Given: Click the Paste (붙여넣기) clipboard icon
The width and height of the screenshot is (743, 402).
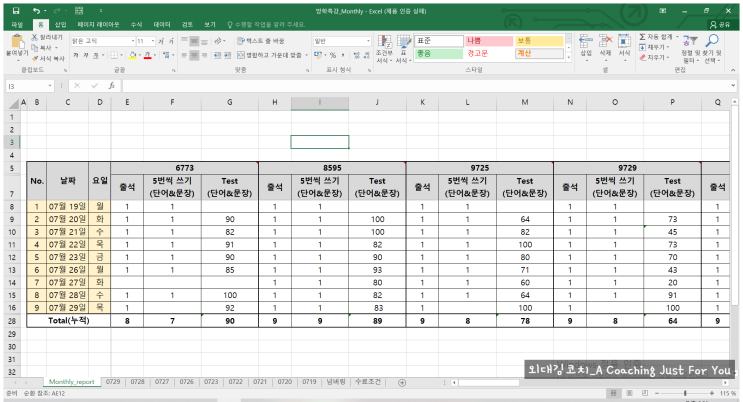Looking at the screenshot, I should click(x=17, y=42).
